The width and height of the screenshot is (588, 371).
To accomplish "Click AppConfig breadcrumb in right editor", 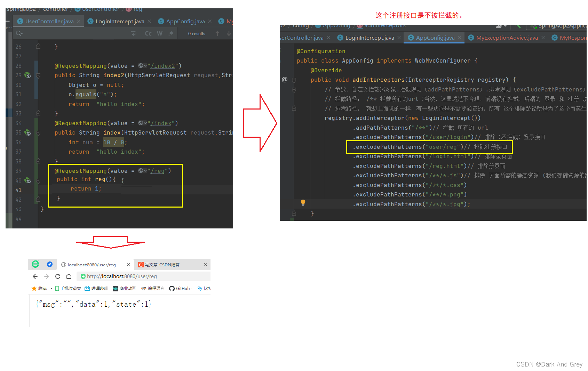I will click(x=333, y=26).
